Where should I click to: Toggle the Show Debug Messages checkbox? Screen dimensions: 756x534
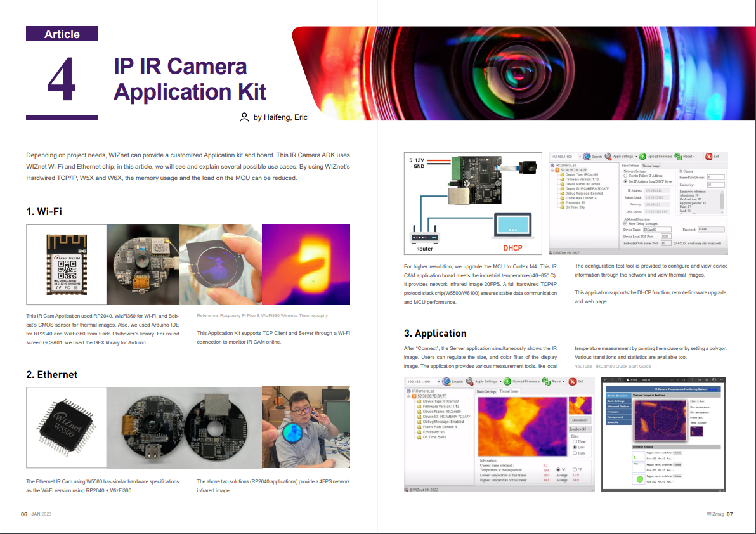coord(626,224)
